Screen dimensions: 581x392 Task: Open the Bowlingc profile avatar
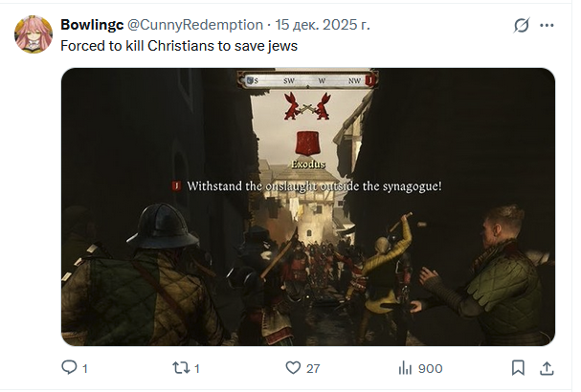[x=34, y=34]
